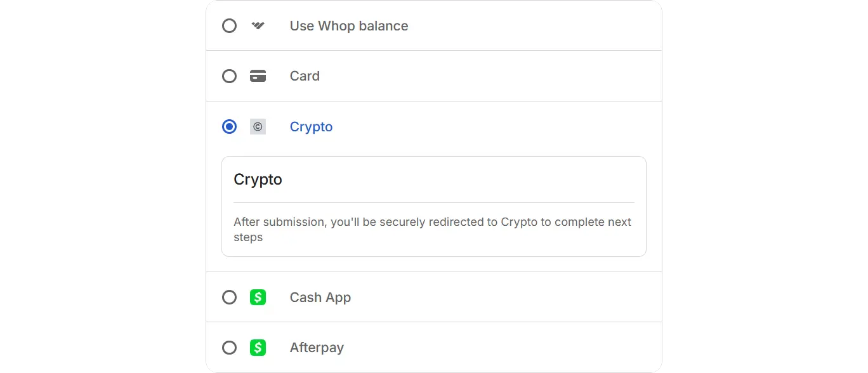Click the Crypto redirect description text
Image resolution: width=868 pixels, height=373 pixels.
coord(432,229)
